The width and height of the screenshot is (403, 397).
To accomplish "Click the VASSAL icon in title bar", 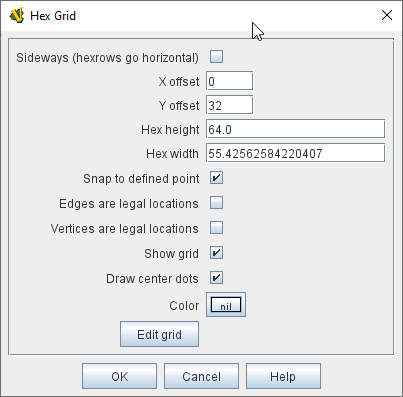I will click(17, 15).
